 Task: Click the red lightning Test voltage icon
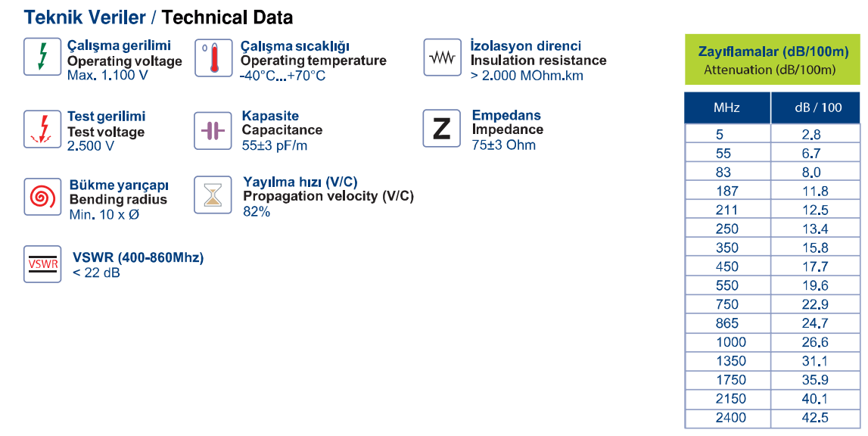pyautogui.click(x=42, y=129)
